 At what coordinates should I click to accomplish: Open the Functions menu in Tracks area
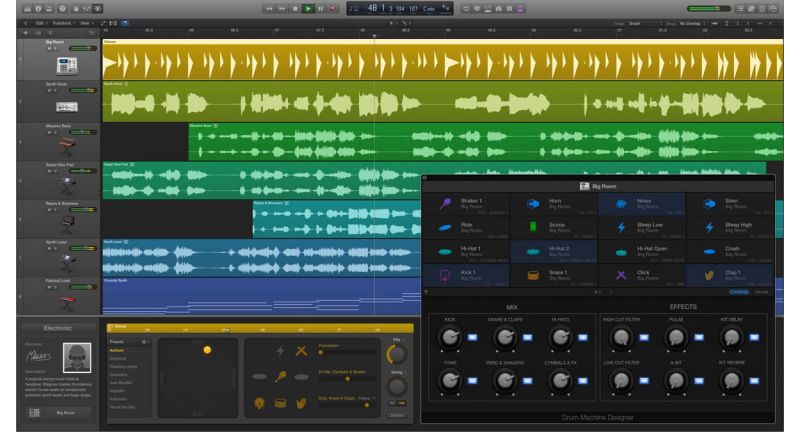[63, 23]
